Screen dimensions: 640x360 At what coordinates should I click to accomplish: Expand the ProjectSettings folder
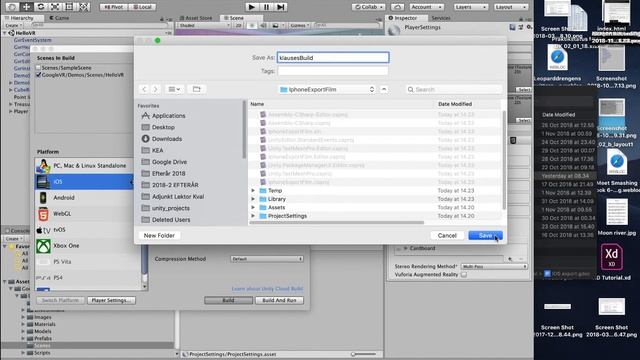[x=253, y=216]
